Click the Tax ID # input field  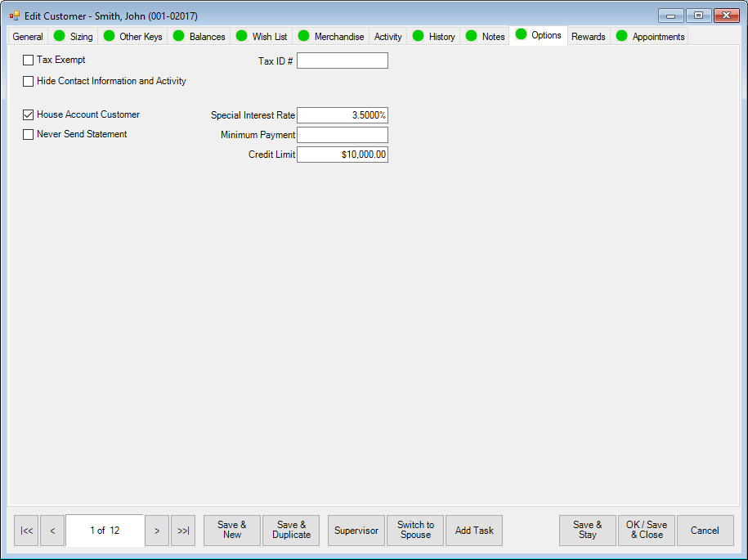[x=342, y=60]
